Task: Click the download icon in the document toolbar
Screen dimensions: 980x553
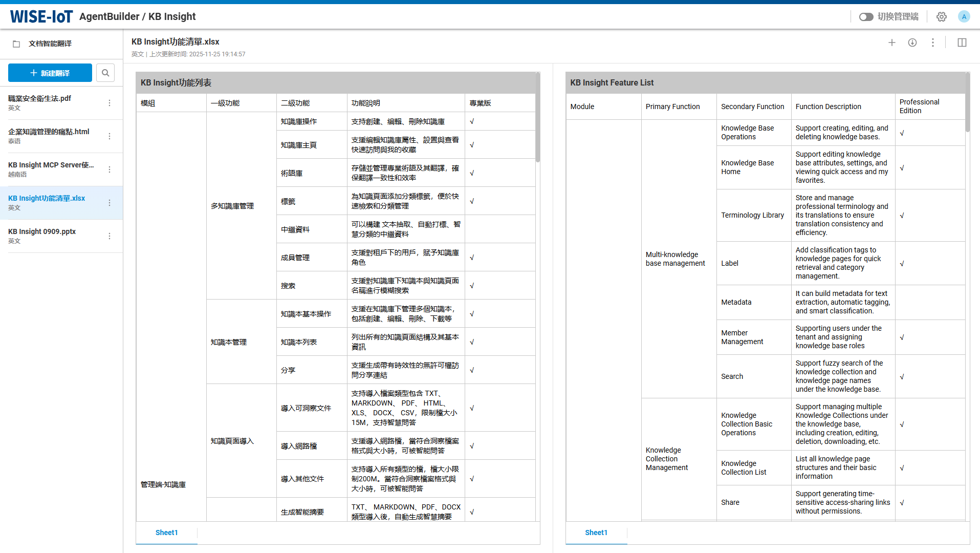Action: pos(912,42)
